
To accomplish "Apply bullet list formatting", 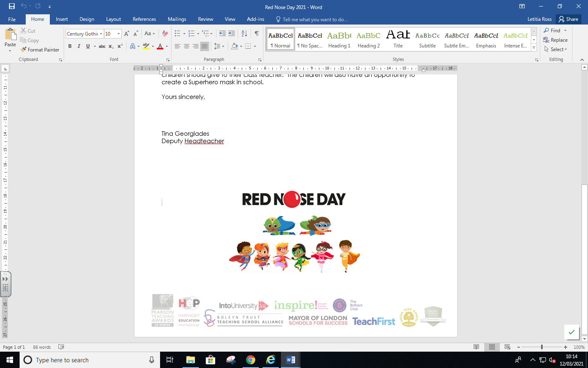I will pyautogui.click(x=177, y=34).
